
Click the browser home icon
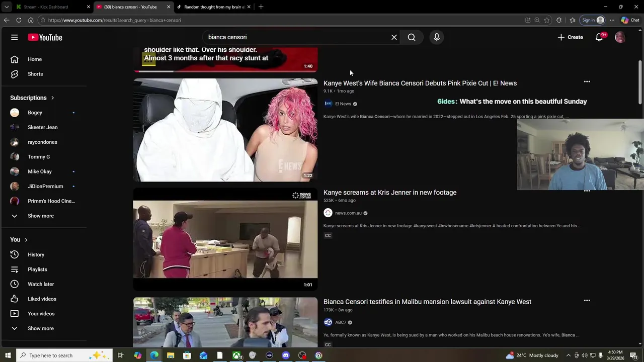[x=31, y=20]
